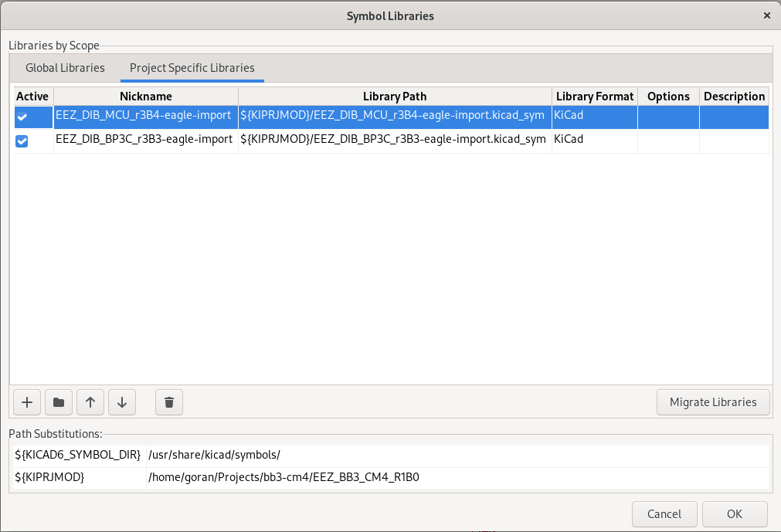Toggle Active checkbox for EEZ_DIB_BP3C_r3B3 library
This screenshot has width=781, height=532.
click(x=22, y=141)
